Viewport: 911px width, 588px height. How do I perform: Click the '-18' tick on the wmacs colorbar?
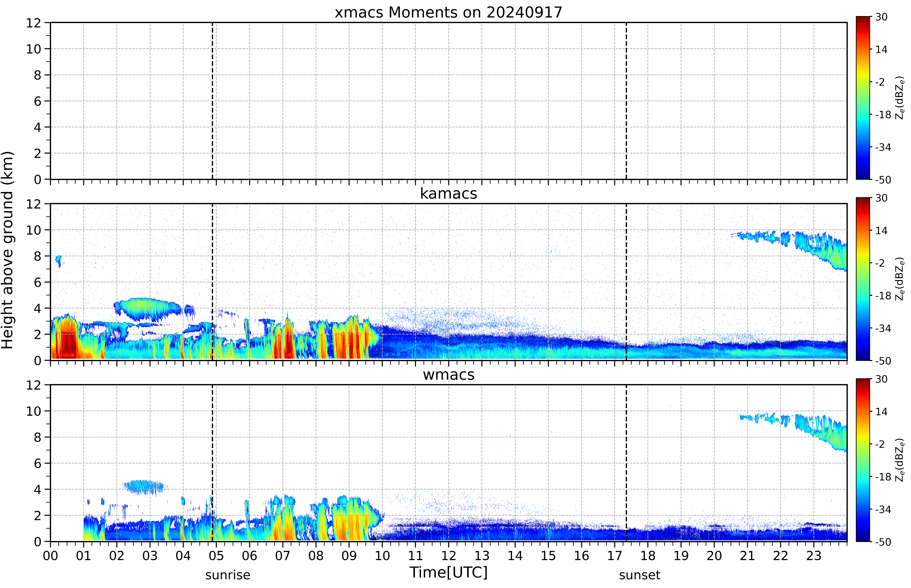(x=883, y=477)
